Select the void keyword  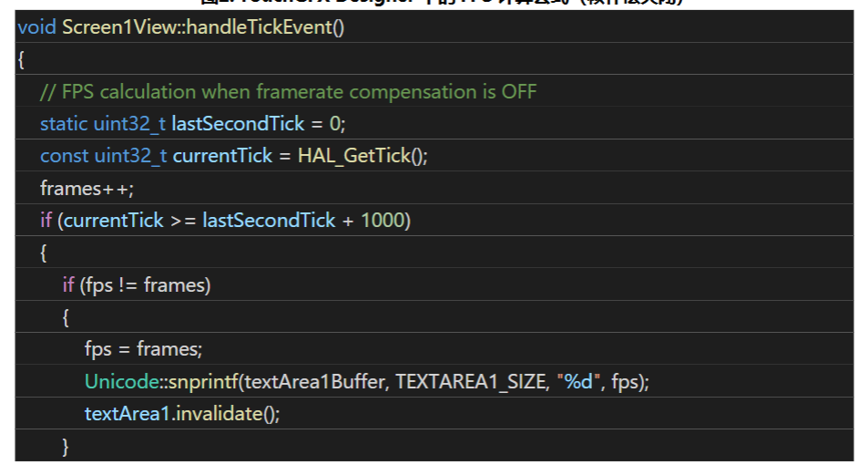[36, 27]
